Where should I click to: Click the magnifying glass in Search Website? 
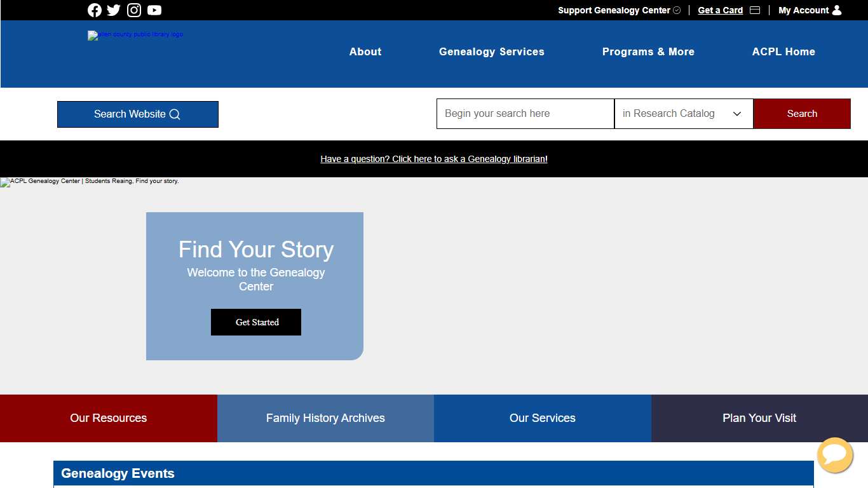coord(174,114)
